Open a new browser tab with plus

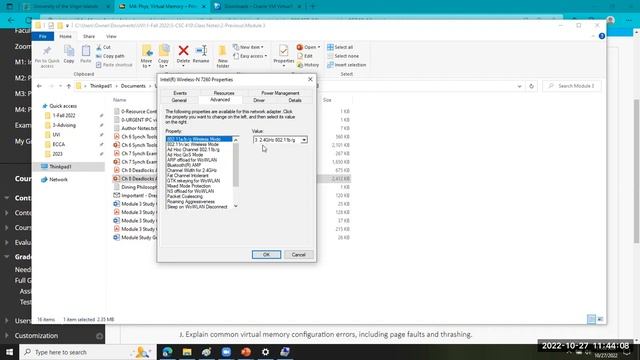click(313, 7)
